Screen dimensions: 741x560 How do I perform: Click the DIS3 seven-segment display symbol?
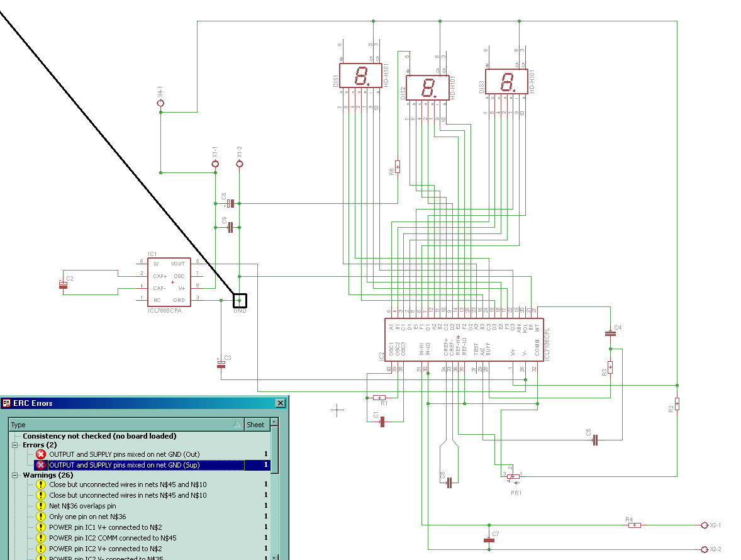click(x=506, y=82)
